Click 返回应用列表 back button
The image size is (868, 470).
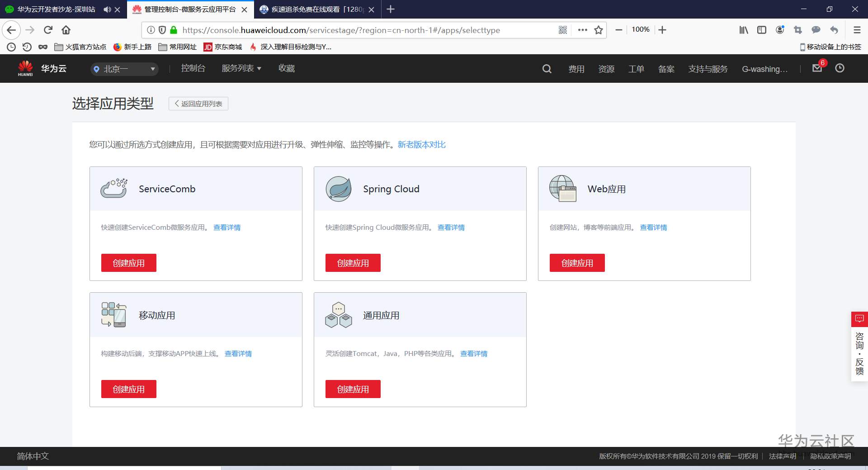pyautogui.click(x=198, y=104)
